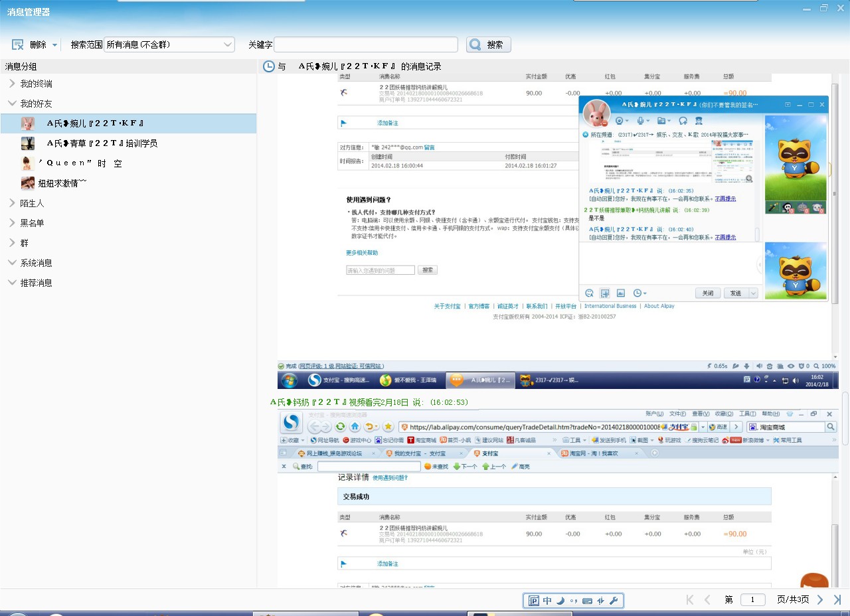Go to the next page of messages

point(820,599)
